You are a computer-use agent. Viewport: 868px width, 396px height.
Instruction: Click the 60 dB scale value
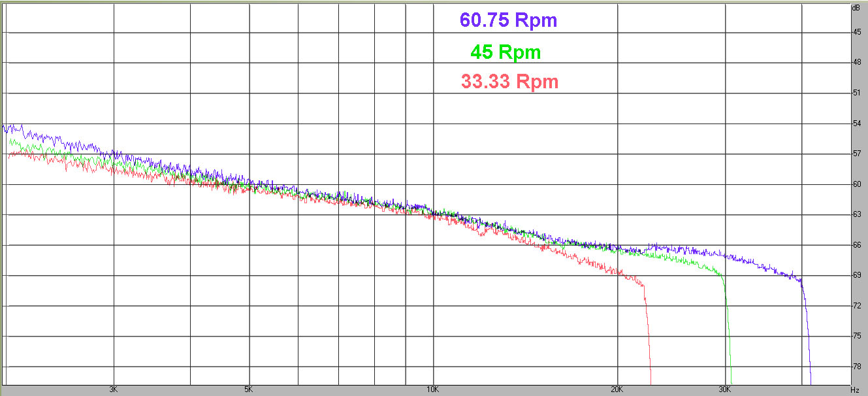coord(856,184)
